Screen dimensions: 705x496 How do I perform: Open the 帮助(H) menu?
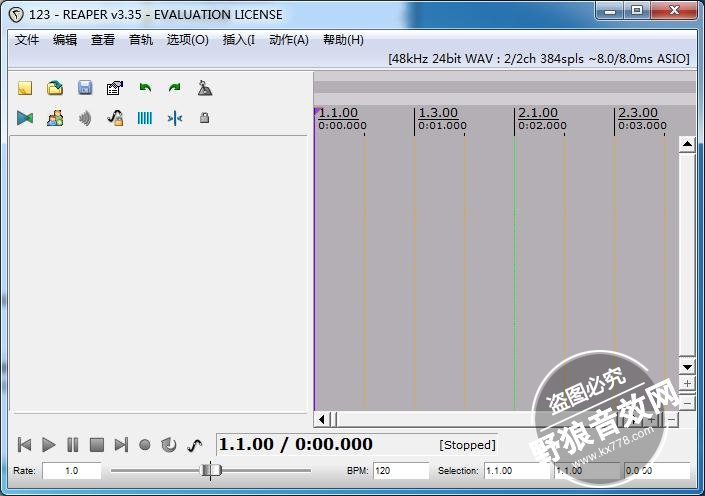344,40
